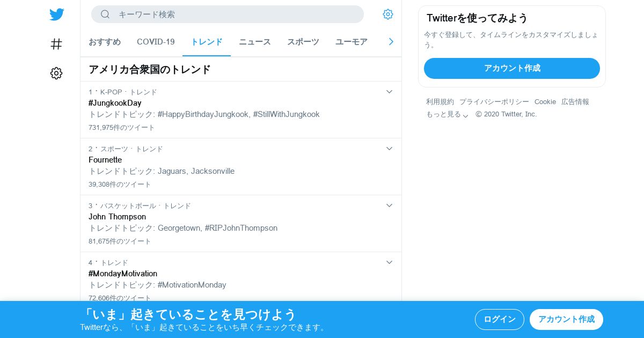Click トレンドトピック: Jaguars, Jacksonville text
The image size is (644, 338).
162,171
